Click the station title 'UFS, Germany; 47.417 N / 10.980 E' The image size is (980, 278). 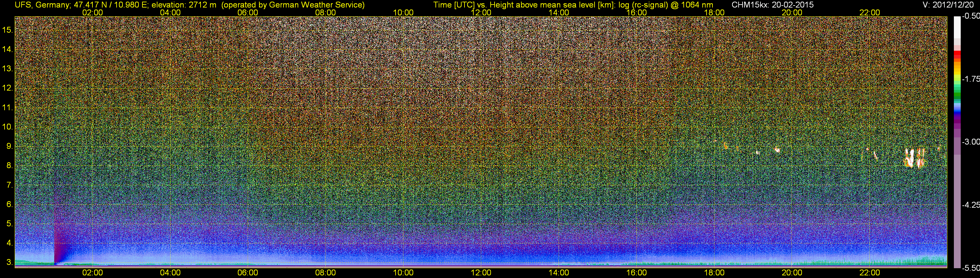click(82, 5)
